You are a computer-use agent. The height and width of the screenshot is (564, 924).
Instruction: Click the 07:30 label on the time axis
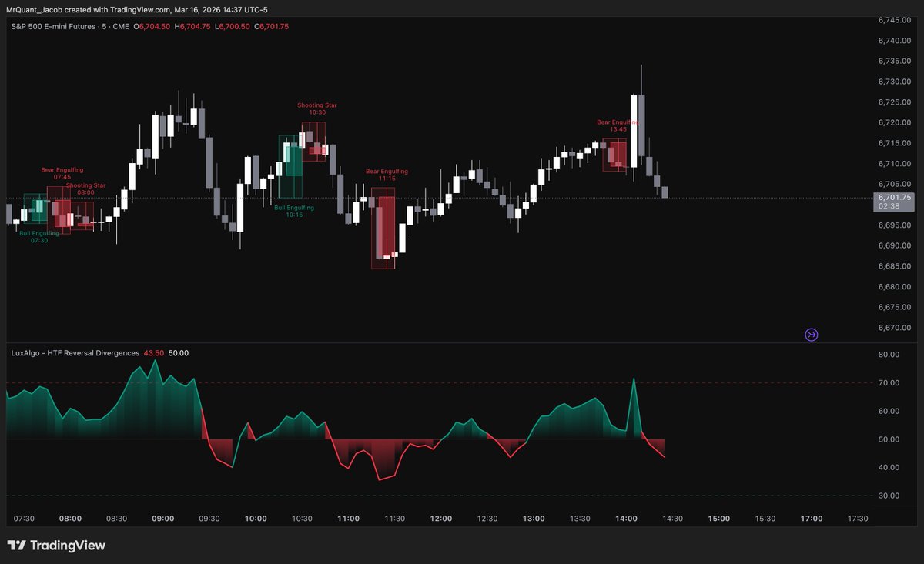(x=24, y=519)
